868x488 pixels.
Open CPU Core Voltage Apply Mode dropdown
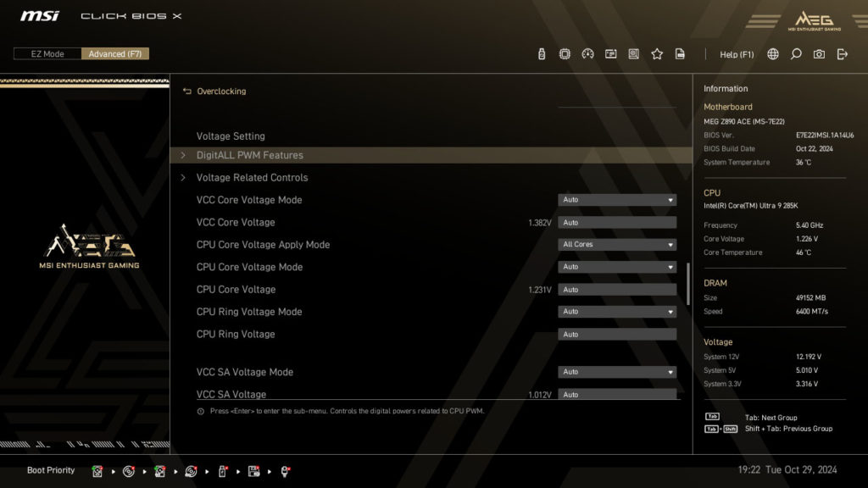(617, 245)
